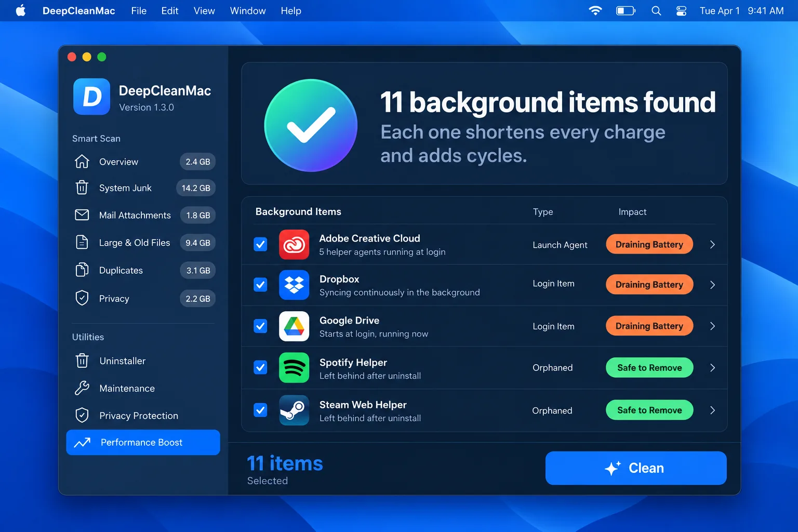The width and height of the screenshot is (798, 532).
Task: Click the Type column header
Action: (543, 212)
